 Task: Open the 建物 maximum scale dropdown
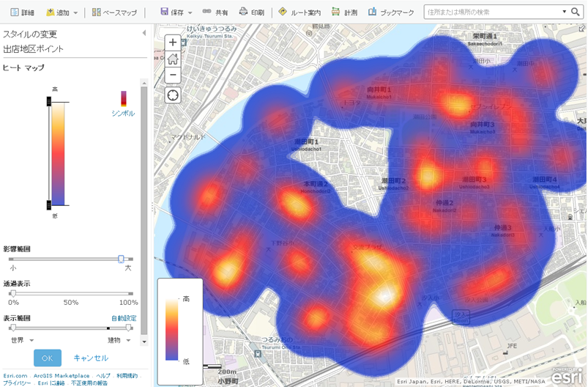118,340
